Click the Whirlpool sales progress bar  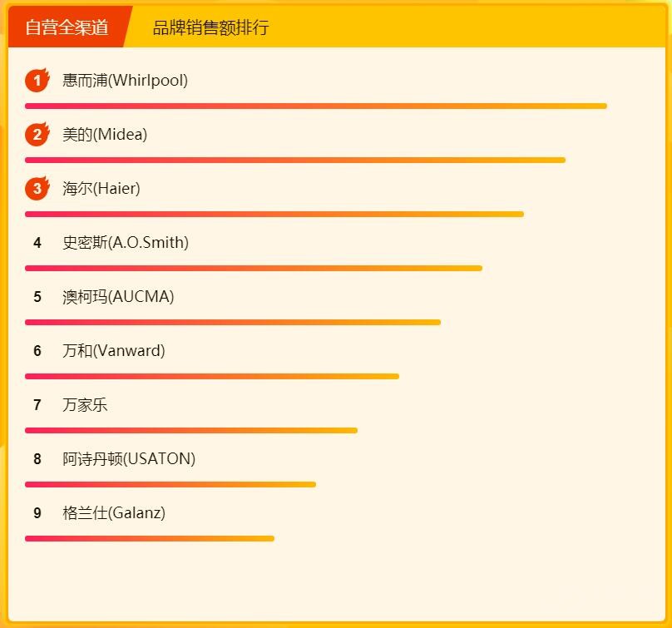[x=316, y=106]
